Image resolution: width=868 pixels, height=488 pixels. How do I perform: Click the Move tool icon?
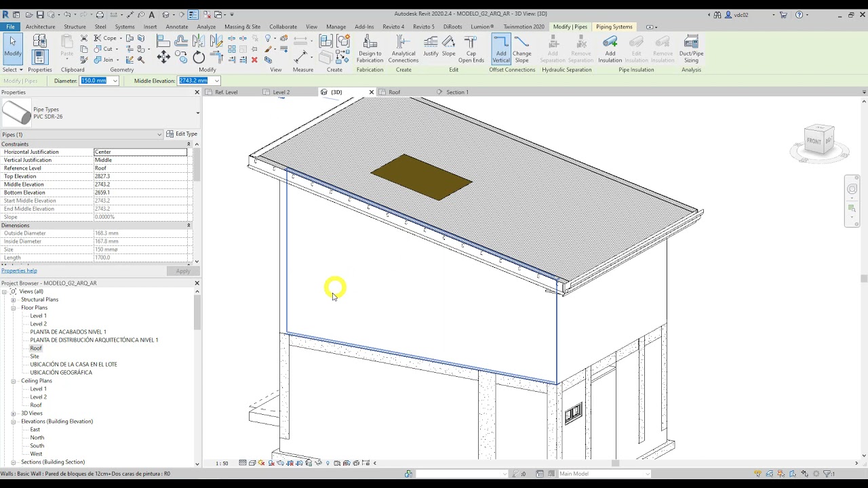(163, 57)
